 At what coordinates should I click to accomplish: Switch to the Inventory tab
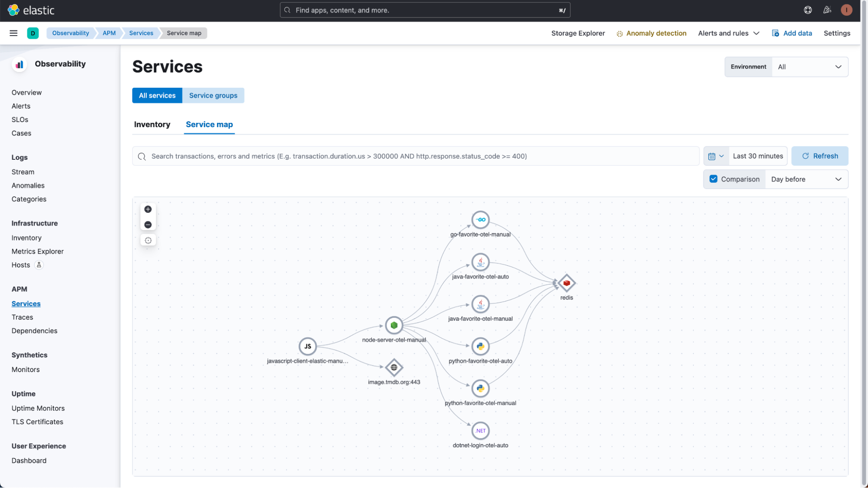(x=152, y=124)
